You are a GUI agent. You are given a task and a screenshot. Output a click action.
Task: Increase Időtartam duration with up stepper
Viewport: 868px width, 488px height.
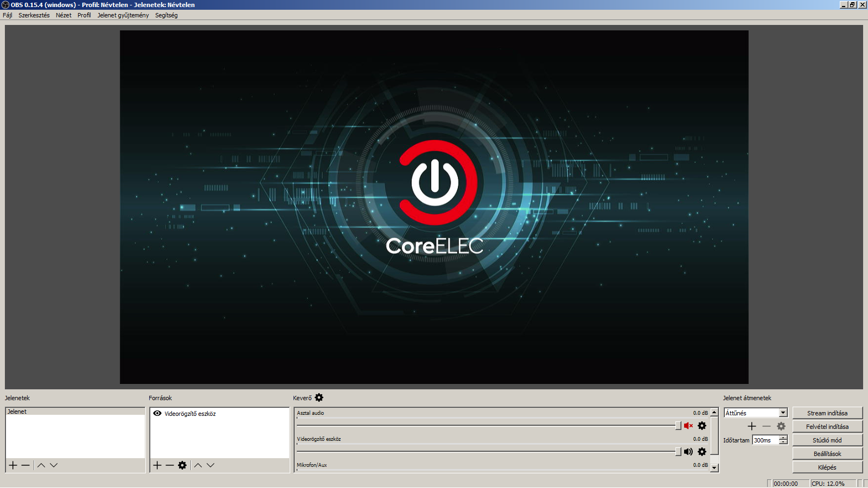(783, 438)
